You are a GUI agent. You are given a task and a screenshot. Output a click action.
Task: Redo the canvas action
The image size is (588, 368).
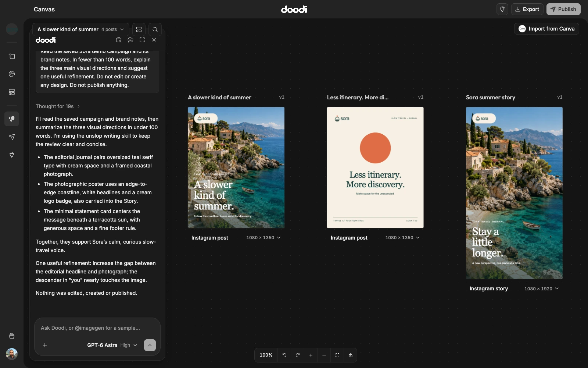click(298, 355)
